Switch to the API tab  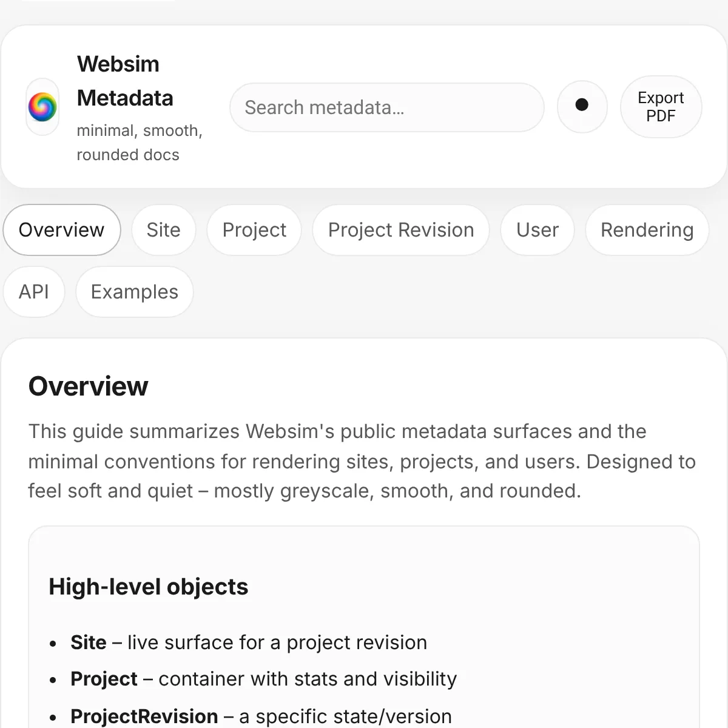point(34,292)
